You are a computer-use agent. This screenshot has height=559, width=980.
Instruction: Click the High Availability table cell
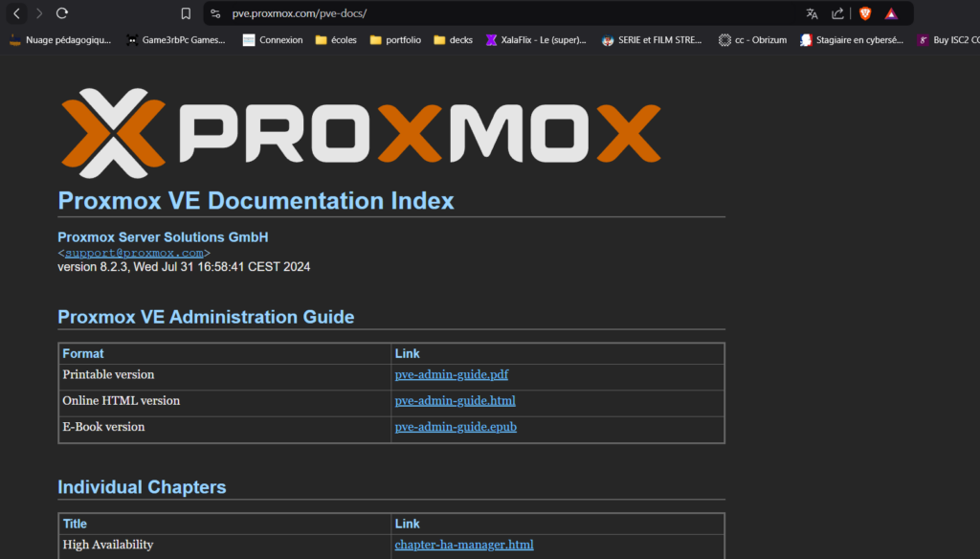[225, 545]
